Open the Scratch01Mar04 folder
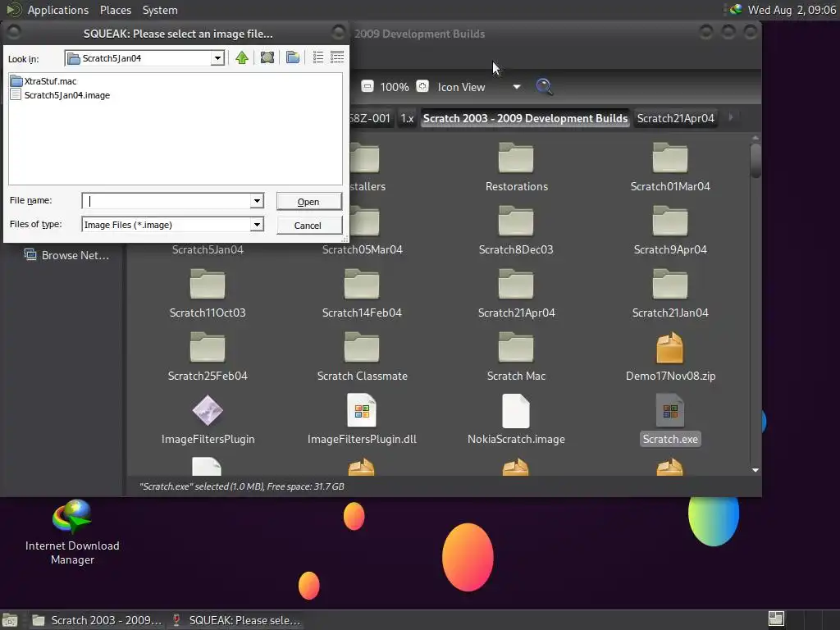 670,167
